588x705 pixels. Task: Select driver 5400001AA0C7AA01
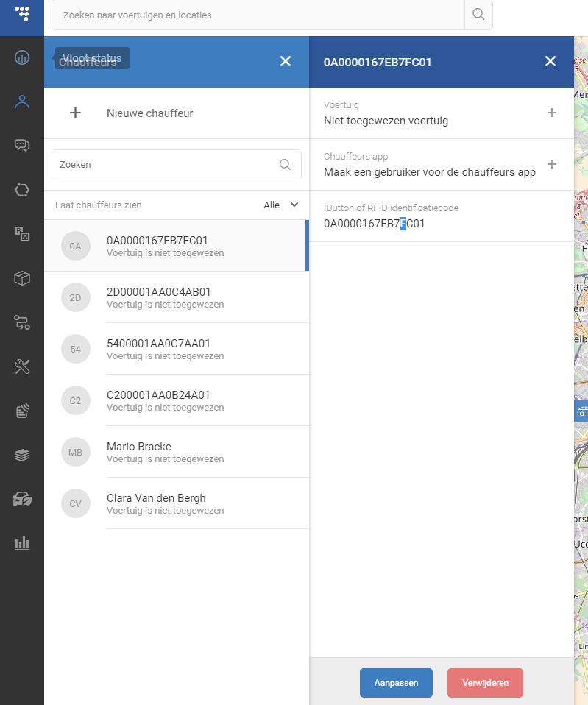177,349
